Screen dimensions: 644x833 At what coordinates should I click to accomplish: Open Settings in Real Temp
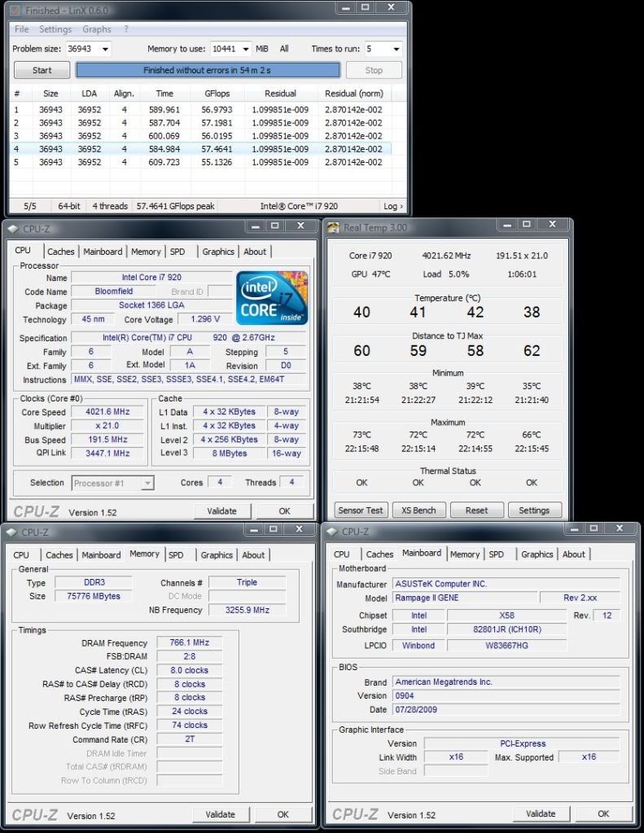coord(534,510)
